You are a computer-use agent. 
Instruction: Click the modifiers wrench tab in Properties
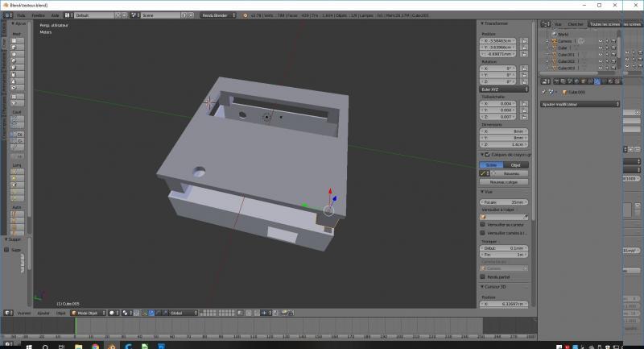[598, 81]
